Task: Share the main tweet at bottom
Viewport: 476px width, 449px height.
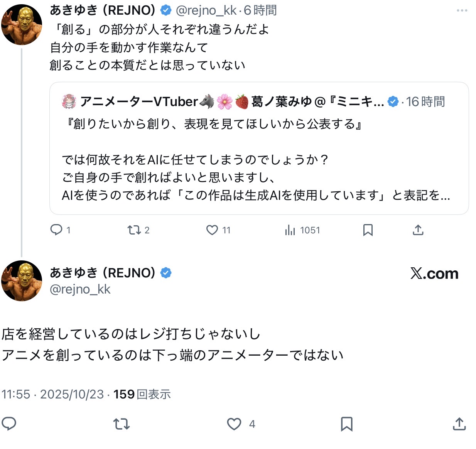Action: pyautogui.click(x=459, y=424)
